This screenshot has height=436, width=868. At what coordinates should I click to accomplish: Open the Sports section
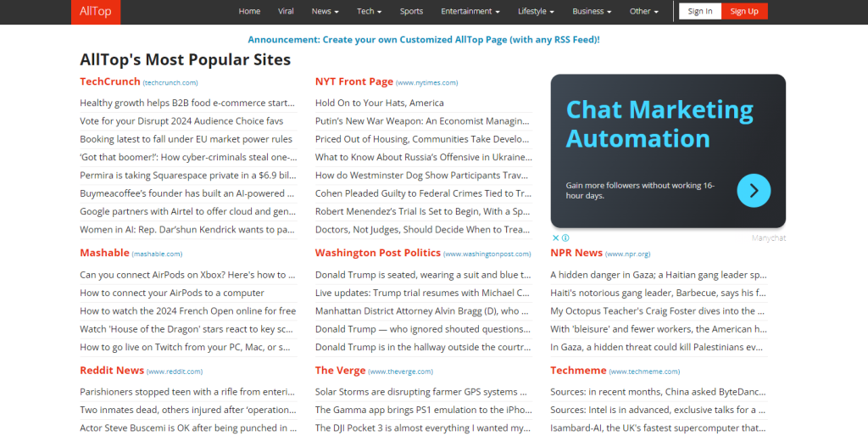[x=411, y=11]
